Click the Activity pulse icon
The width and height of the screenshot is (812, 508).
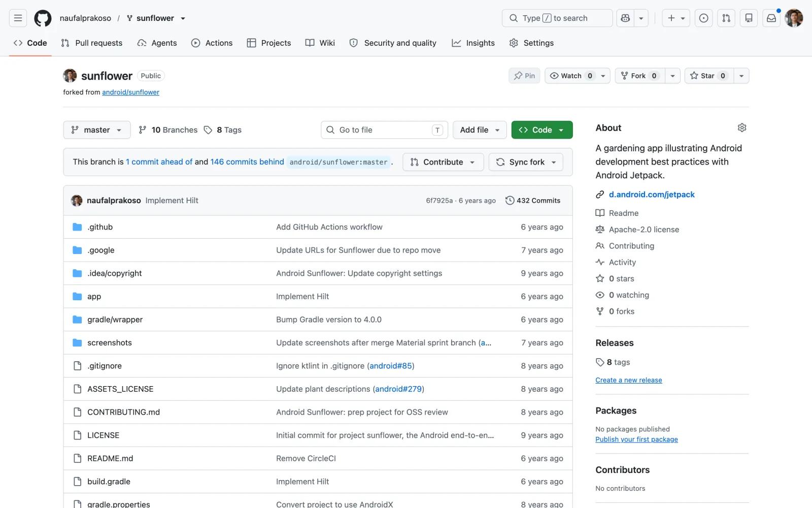pos(600,262)
